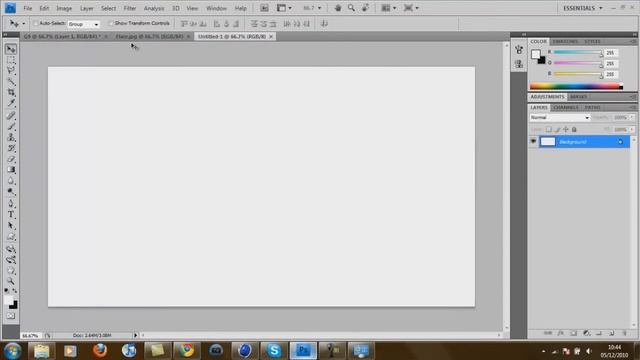640x360 pixels.
Task: Open the new adjustment layer icon menu
Action: [x=587, y=333]
